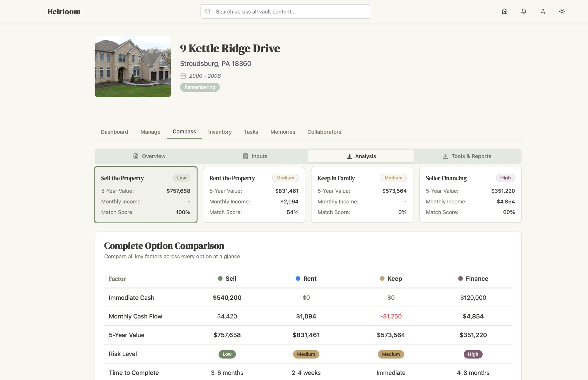Open the notifications bell
The height and width of the screenshot is (380, 588).
(524, 12)
